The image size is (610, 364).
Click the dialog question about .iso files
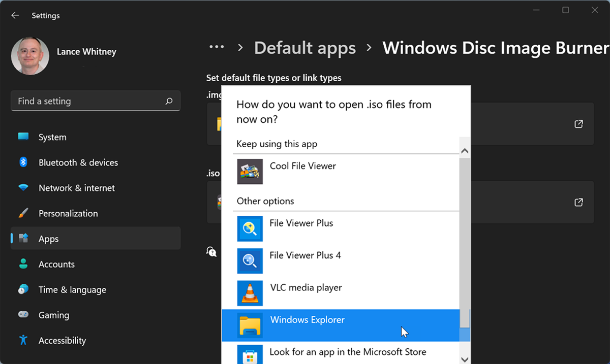point(334,112)
